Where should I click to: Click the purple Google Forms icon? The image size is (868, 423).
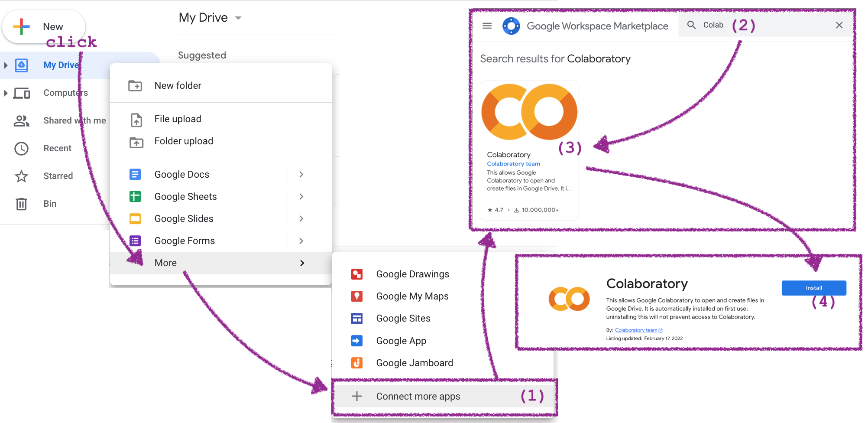coord(135,241)
